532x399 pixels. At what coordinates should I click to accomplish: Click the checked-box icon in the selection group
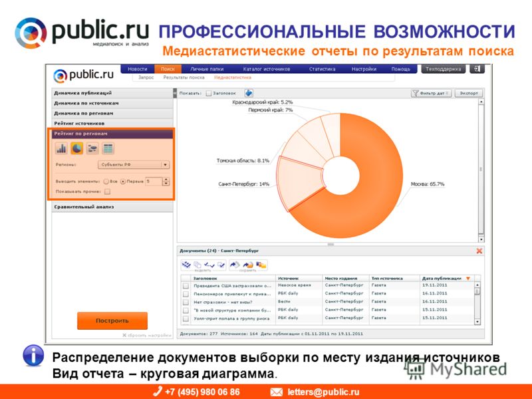click(x=221, y=265)
